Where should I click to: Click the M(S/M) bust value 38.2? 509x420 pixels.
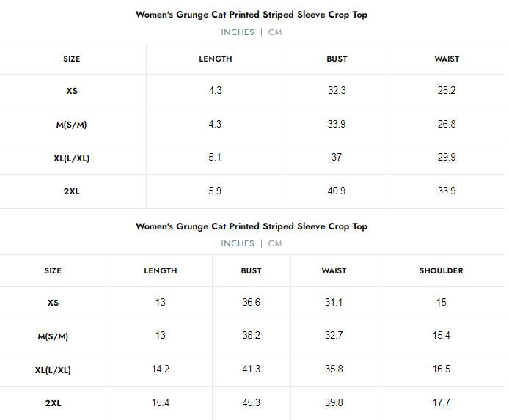(x=251, y=336)
